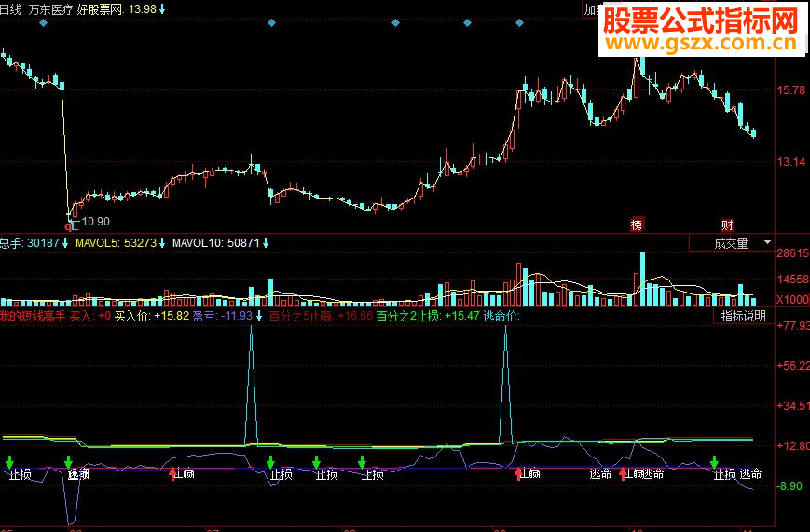This screenshot has width=810, height=532.
Task: Click the arrow beside 成交量
Action: [767, 242]
